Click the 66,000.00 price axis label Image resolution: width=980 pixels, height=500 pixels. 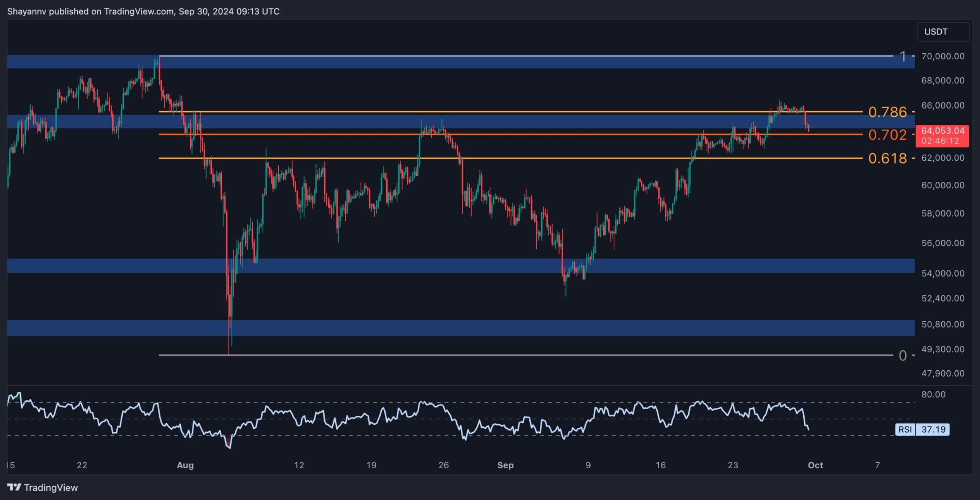point(943,105)
